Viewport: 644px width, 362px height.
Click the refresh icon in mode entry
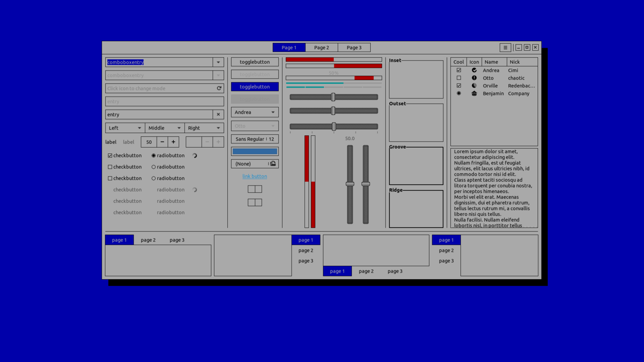click(x=219, y=88)
